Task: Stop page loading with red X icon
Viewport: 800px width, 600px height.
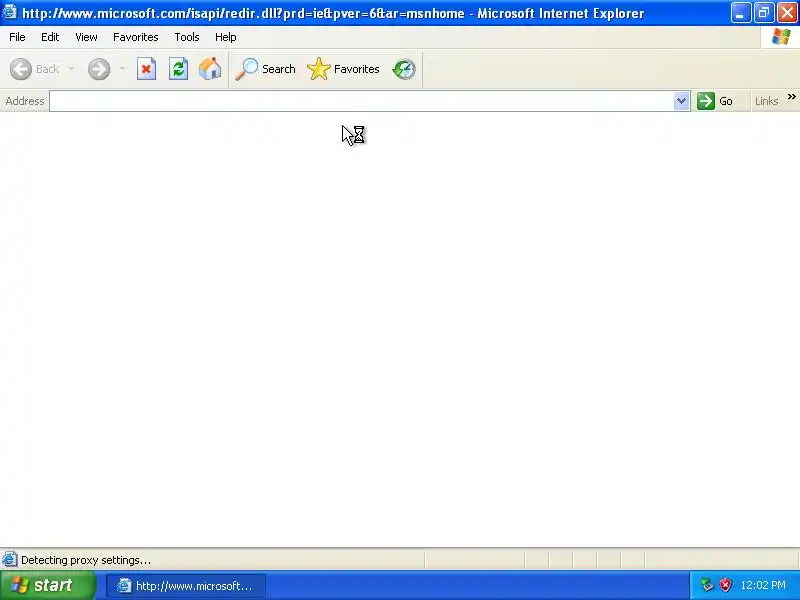Action: [146, 69]
